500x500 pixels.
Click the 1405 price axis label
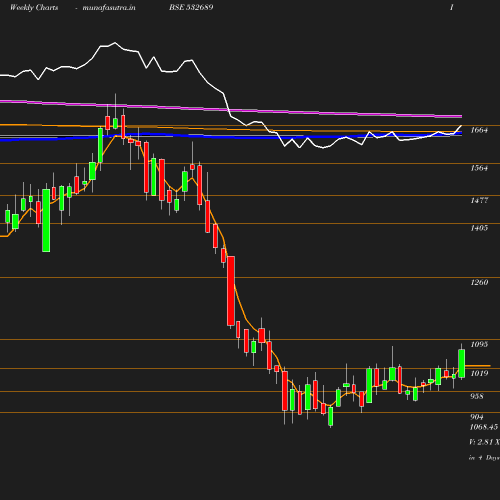click(x=479, y=228)
